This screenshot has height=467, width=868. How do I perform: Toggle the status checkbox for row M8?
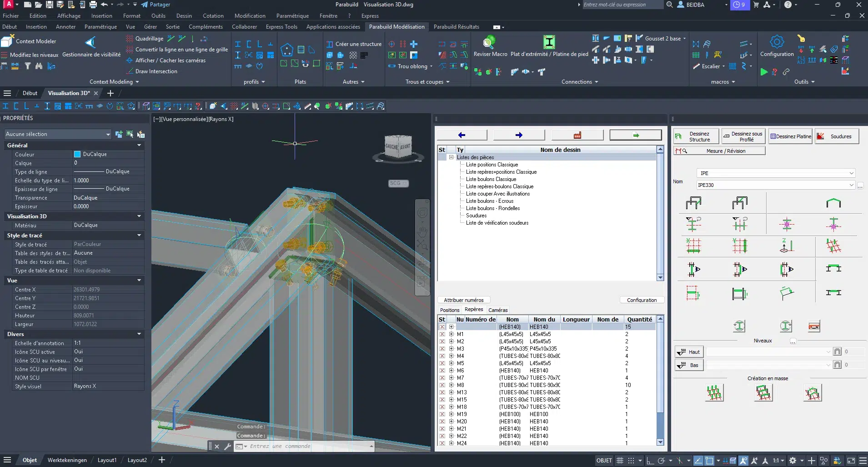coord(442,385)
